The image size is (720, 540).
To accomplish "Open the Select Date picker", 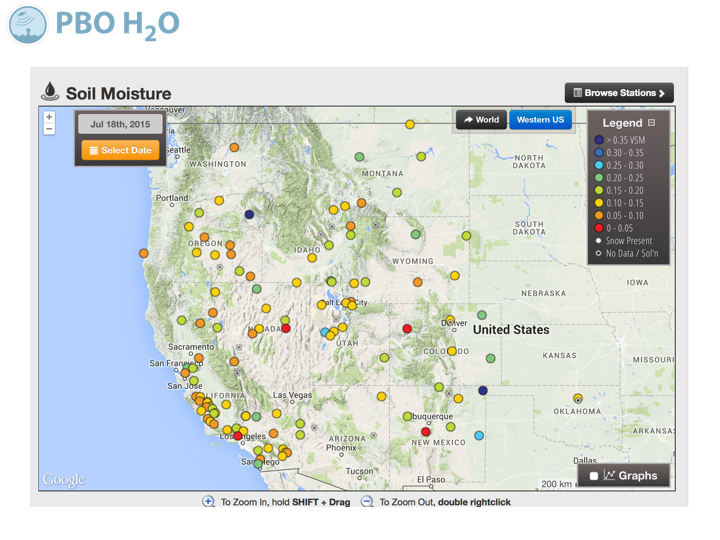I will click(x=120, y=151).
